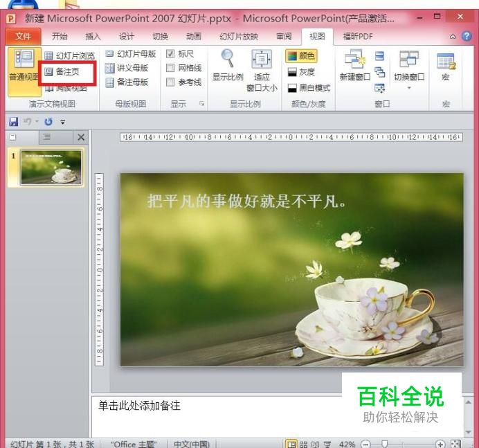Open Handout Master (讲义母版) view
This screenshot has height=448, width=479.
point(127,68)
